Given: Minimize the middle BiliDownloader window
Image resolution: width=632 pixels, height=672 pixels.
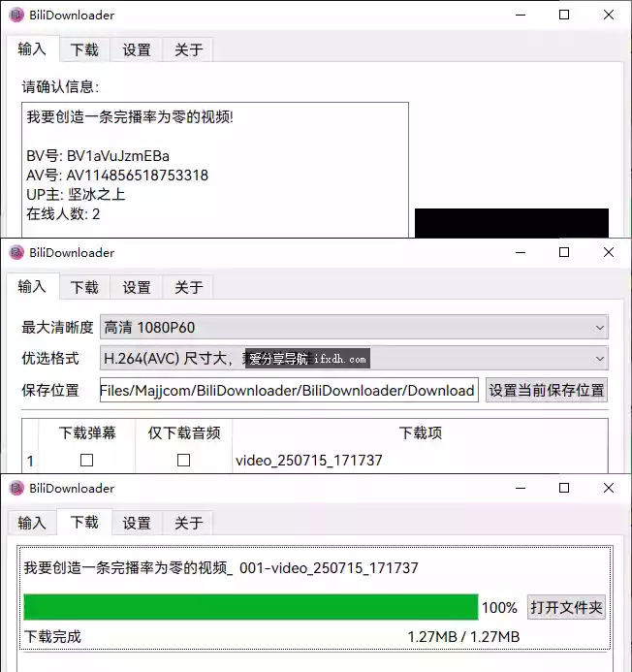Looking at the screenshot, I should 521,252.
